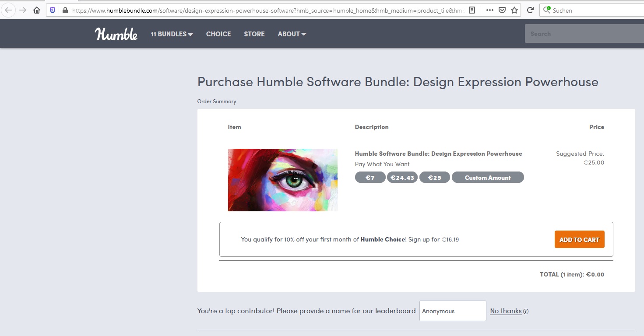Expand the 11 Bundles dropdown
This screenshot has width=644, height=336.
tap(172, 34)
